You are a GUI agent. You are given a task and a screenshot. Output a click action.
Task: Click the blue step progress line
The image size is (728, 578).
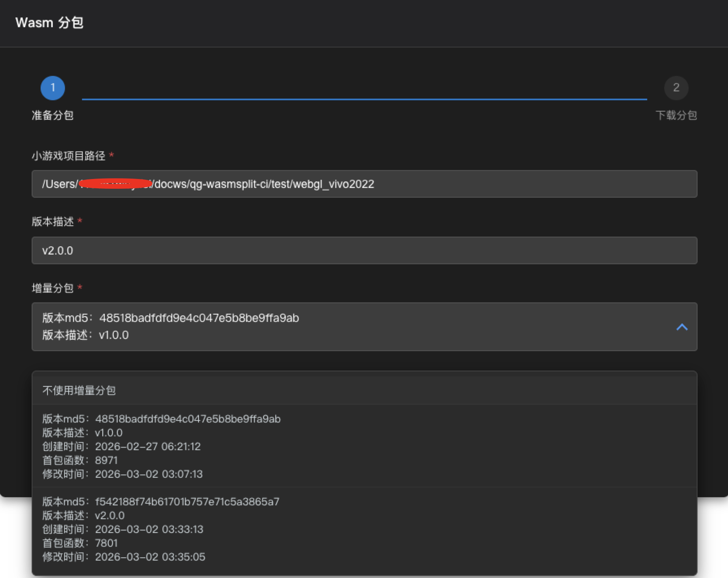click(x=364, y=99)
